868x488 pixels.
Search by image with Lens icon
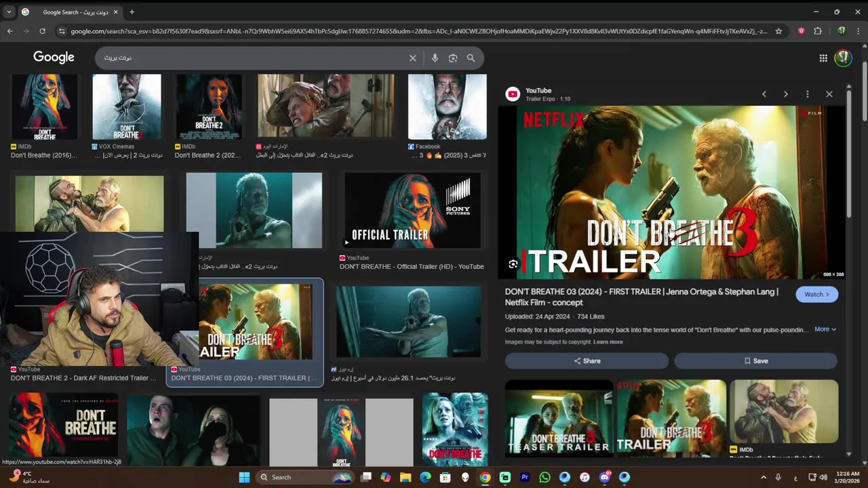[453, 58]
